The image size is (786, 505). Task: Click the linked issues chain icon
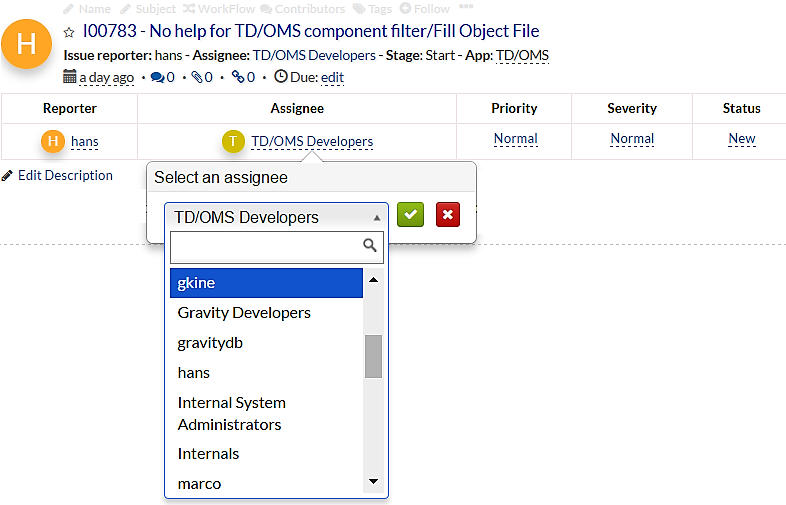237,77
